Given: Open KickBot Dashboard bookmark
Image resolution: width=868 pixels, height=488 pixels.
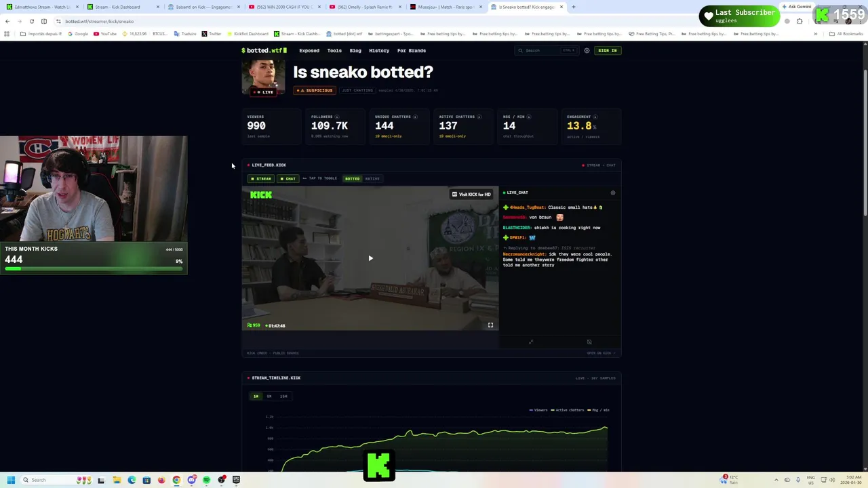Looking at the screenshot, I should point(248,33).
